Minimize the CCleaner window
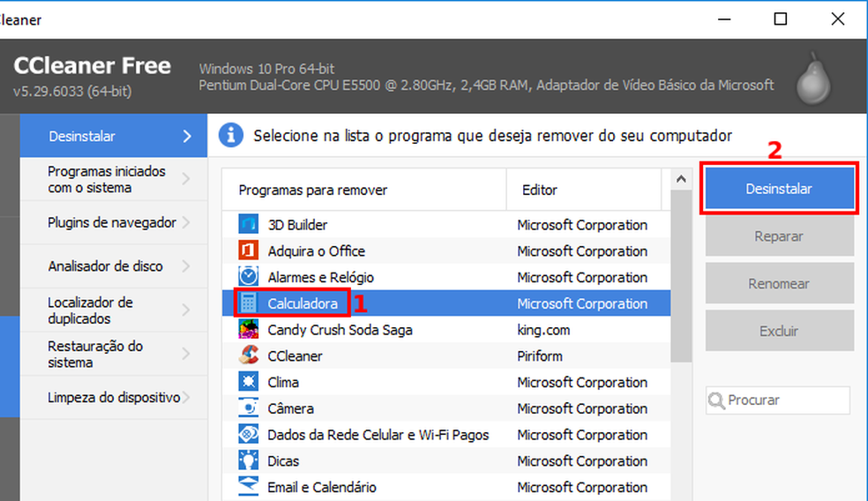The image size is (868, 501). coord(724,19)
